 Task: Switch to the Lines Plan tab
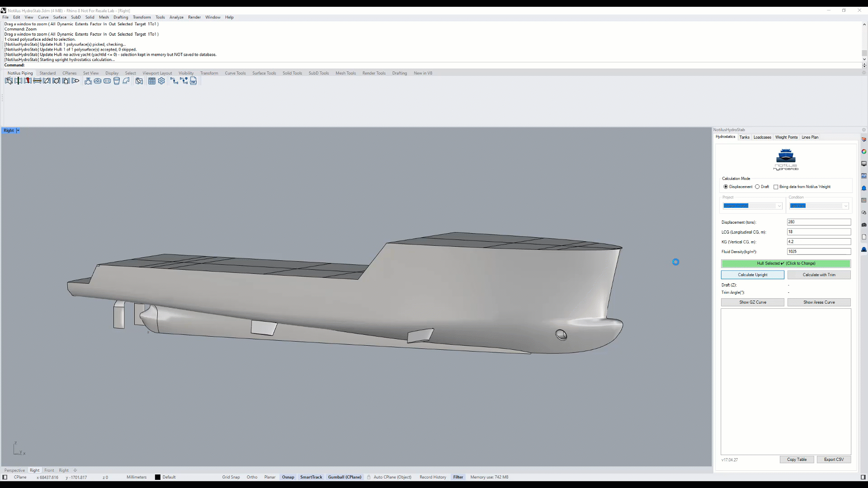point(810,137)
